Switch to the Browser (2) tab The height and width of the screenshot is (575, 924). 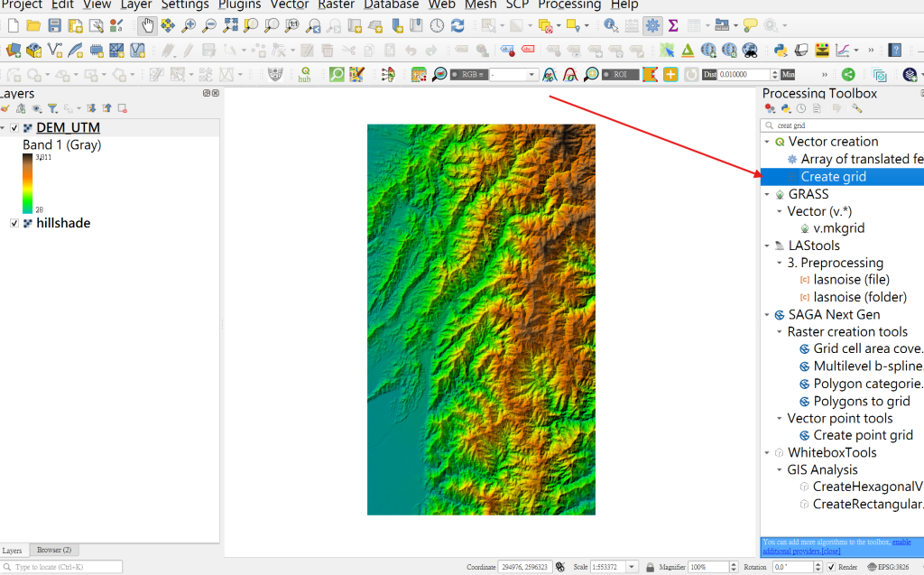(x=53, y=550)
